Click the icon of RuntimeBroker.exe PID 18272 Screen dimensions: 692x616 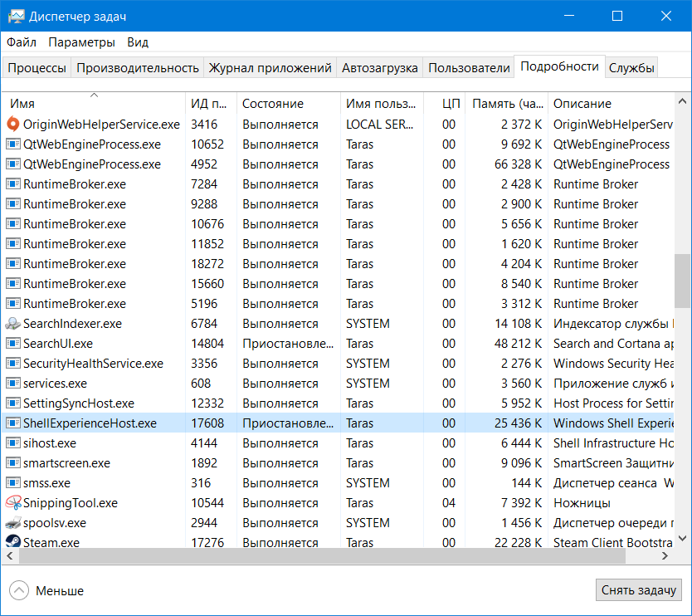pos(12,263)
